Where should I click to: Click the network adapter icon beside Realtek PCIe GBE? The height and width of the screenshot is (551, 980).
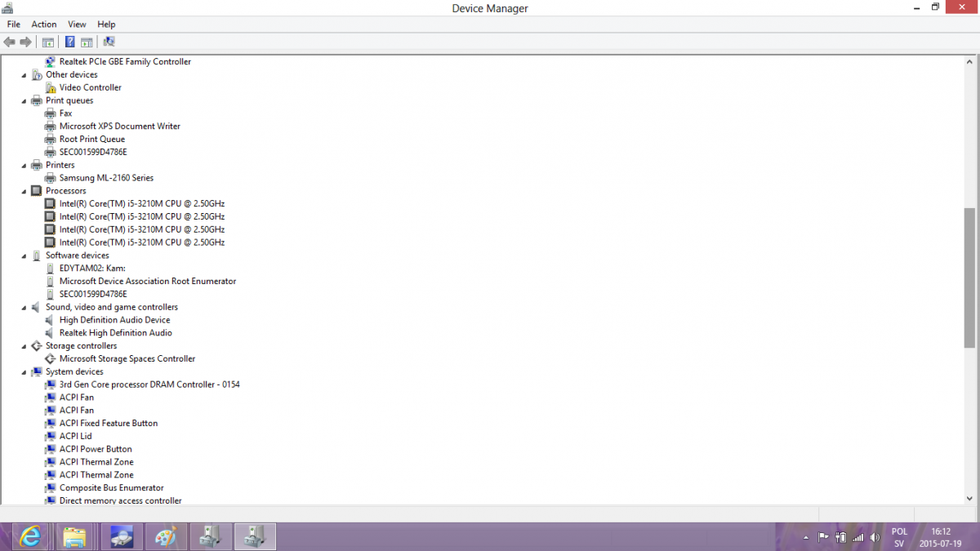coord(51,61)
